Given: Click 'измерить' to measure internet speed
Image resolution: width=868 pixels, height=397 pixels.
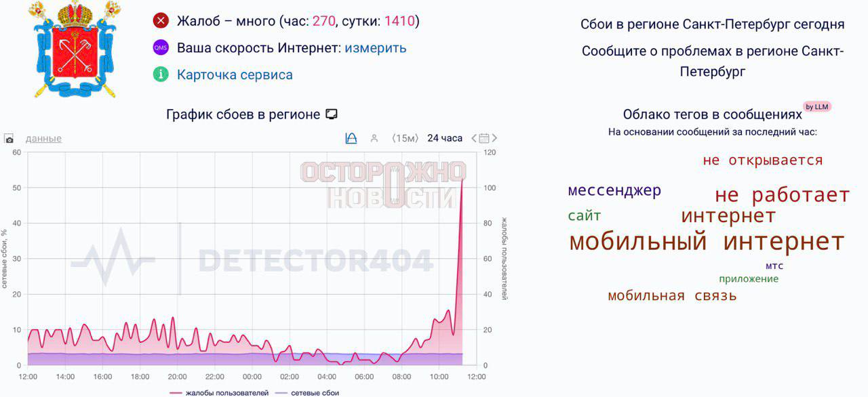Looking at the screenshot, I should click(x=376, y=48).
